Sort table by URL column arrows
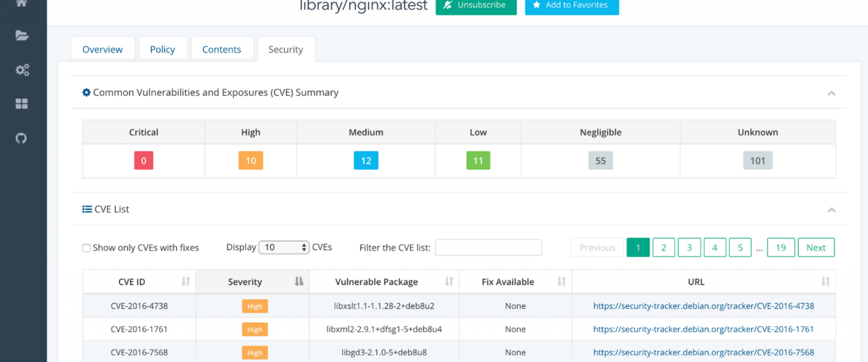868x362 pixels. coord(826,281)
